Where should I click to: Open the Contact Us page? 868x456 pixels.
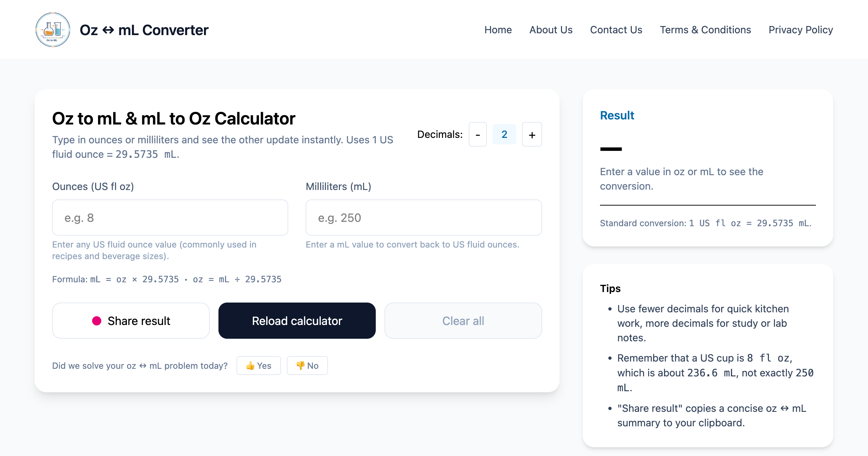[616, 30]
